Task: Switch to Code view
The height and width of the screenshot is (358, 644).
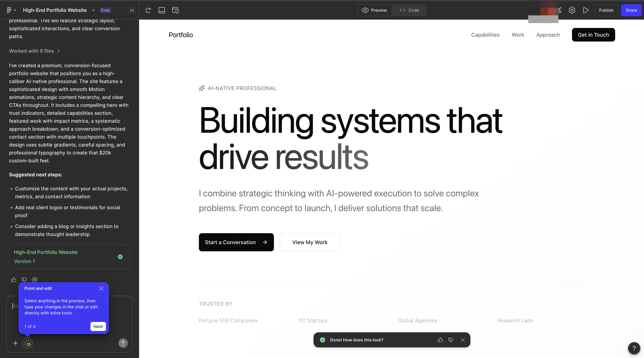Action: [409, 10]
